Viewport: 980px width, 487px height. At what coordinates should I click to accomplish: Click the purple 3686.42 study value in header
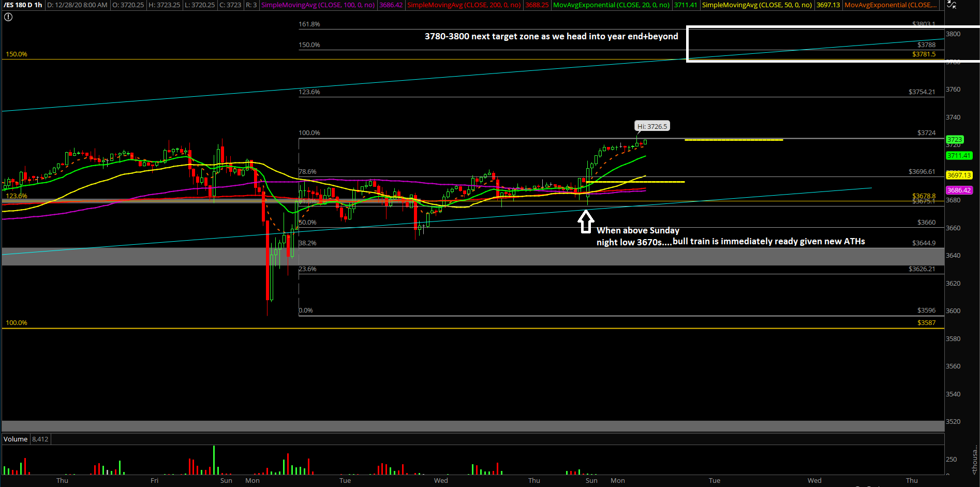(391, 5)
